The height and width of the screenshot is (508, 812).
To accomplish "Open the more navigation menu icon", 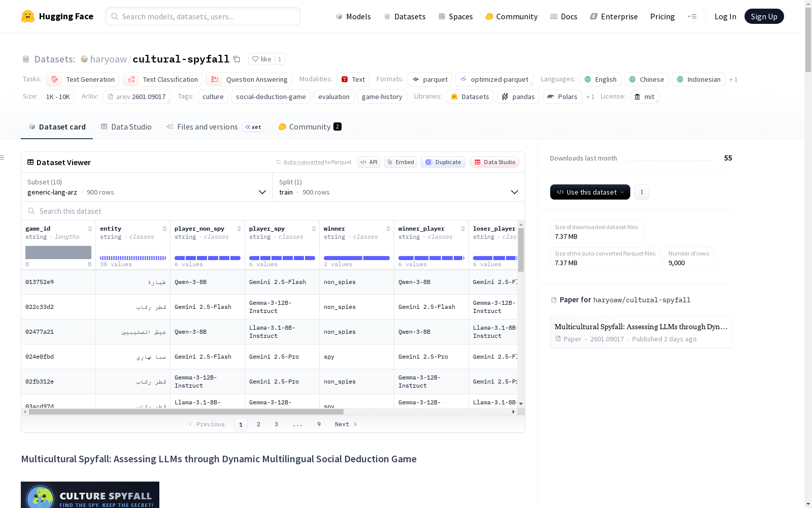I will 692,16.
